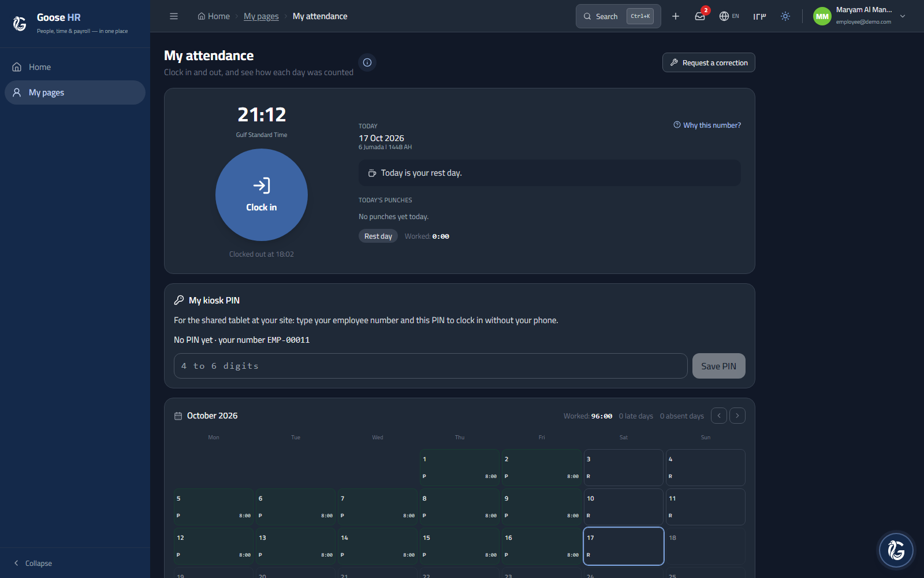The width and height of the screenshot is (924, 578).
Task: Select October 10 calendar day
Action: click(x=624, y=507)
